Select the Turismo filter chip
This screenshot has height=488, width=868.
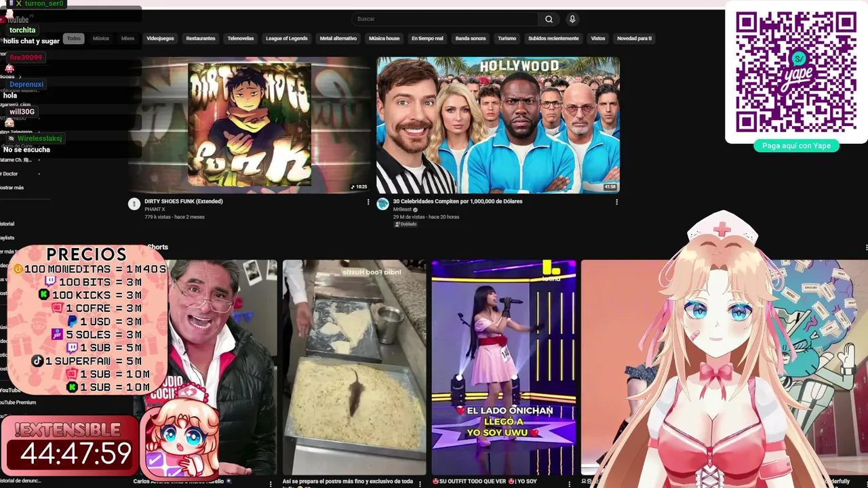tap(507, 39)
